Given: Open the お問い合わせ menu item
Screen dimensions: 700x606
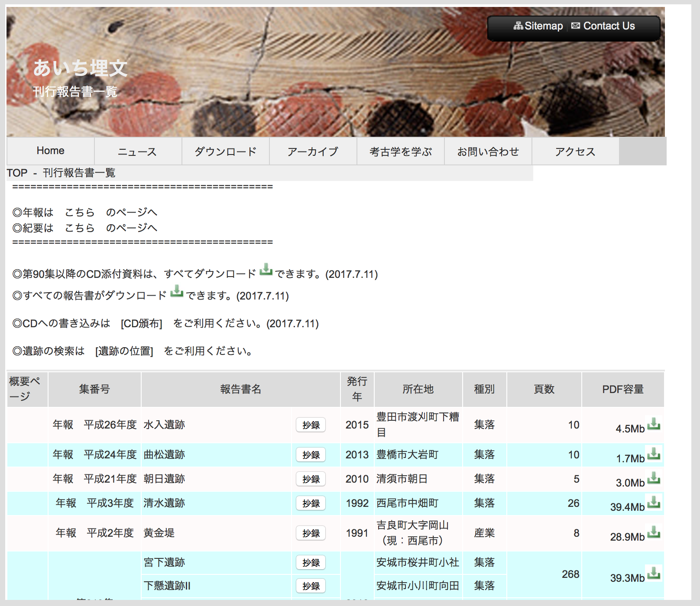Looking at the screenshot, I should [488, 151].
